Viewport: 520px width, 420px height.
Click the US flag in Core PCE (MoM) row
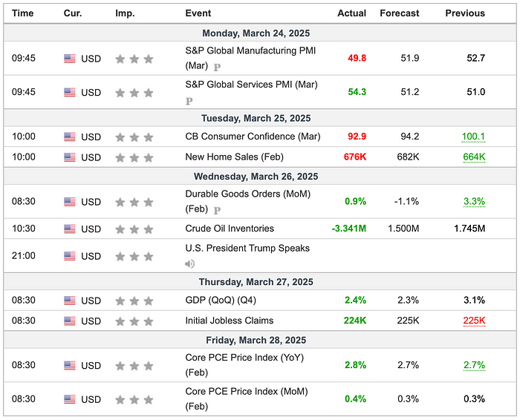pyautogui.click(x=70, y=399)
